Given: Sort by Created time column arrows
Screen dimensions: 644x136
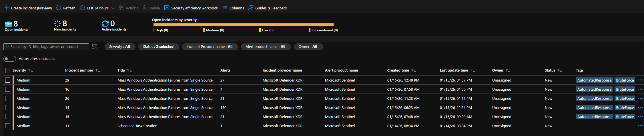Looking at the screenshot, I should click(414, 70).
